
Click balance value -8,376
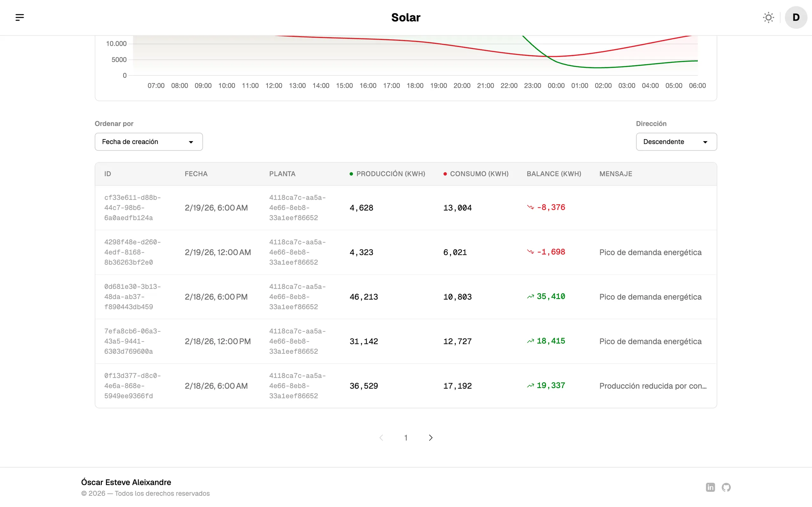coord(551,208)
